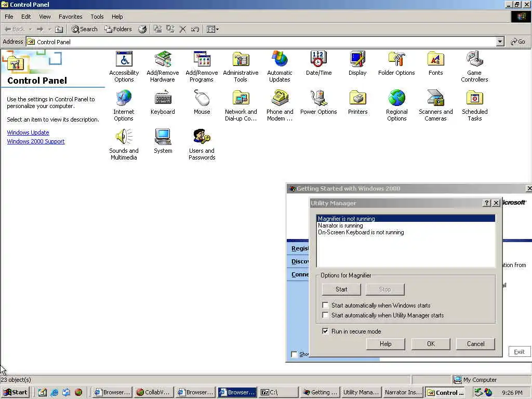This screenshot has height=399, width=532.
Task: Enable Start automatically when Utility Manager starts
Action: click(325, 315)
